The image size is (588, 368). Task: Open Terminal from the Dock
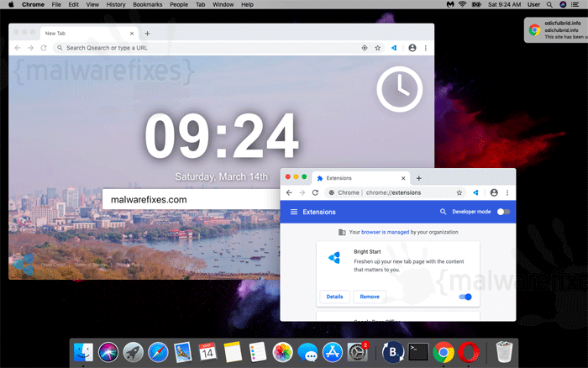point(417,352)
